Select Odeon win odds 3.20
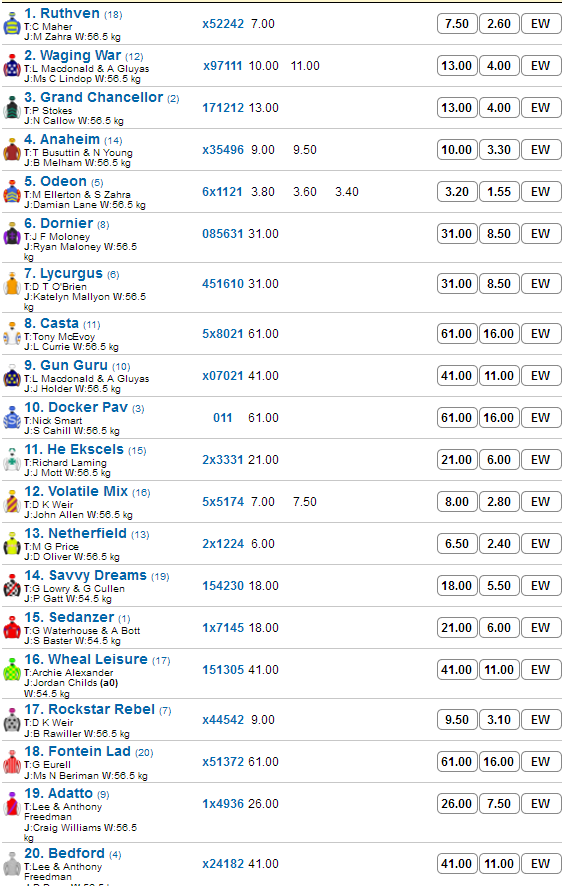 click(x=457, y=192)
